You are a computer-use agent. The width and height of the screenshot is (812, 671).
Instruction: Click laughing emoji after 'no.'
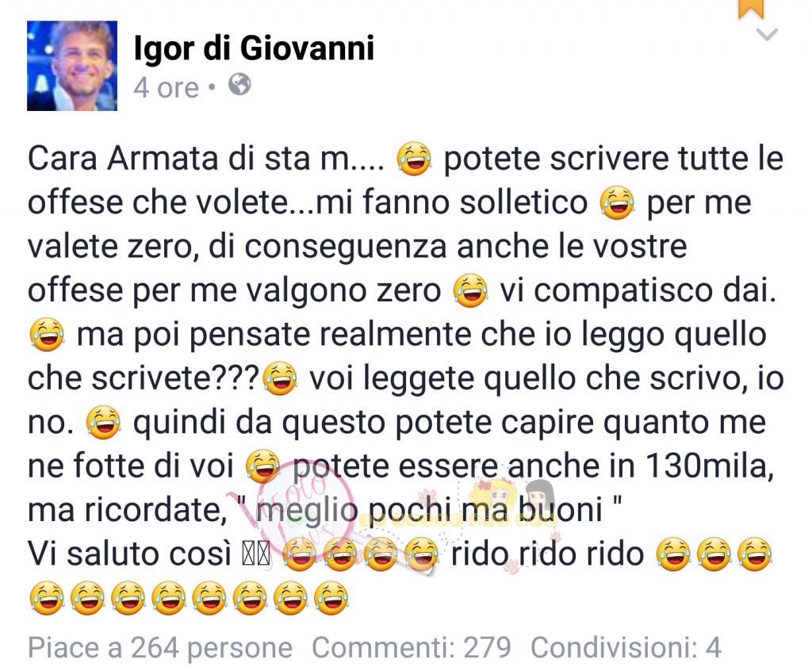(x=104, y=423)
